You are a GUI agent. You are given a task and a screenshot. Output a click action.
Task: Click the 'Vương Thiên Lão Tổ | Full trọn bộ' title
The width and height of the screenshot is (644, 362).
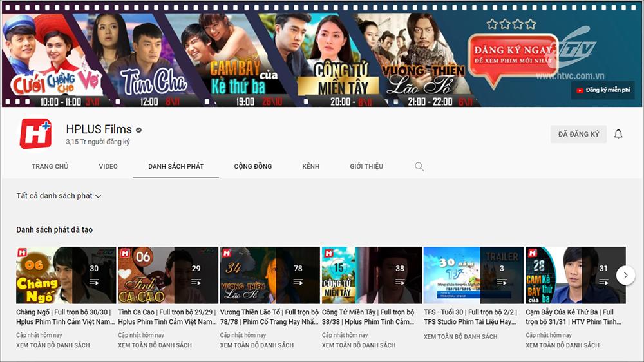[269, 317]
